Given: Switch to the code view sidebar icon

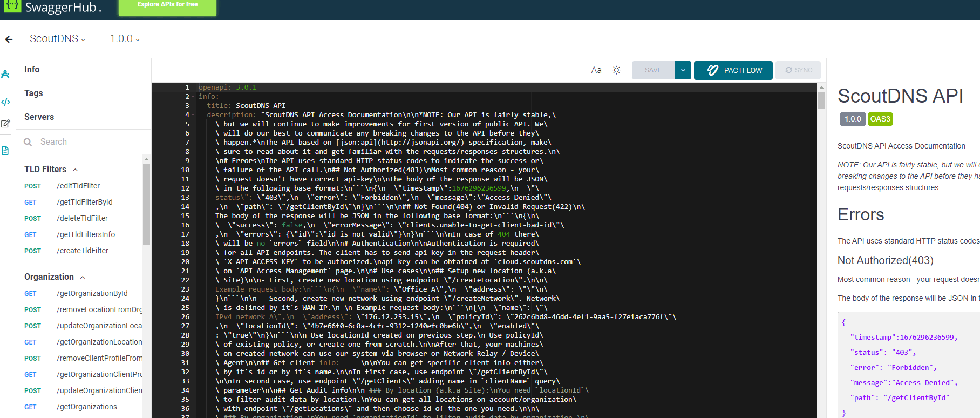Looking at the screenshot, I should (x=5, y=102).
